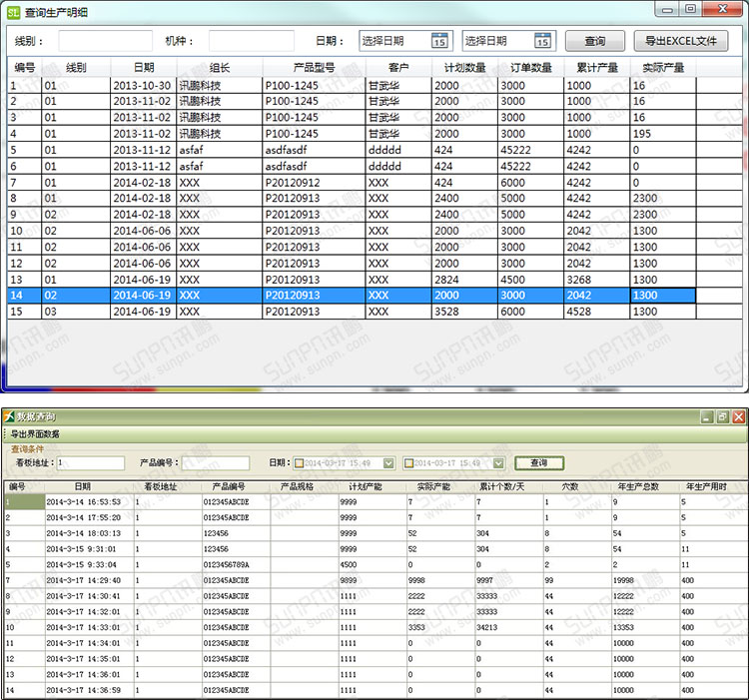The height and width of the screenshot is (700, 749).
Task: Enable the start date checkbox in 数据查询
Action: [x=299, y=463]
